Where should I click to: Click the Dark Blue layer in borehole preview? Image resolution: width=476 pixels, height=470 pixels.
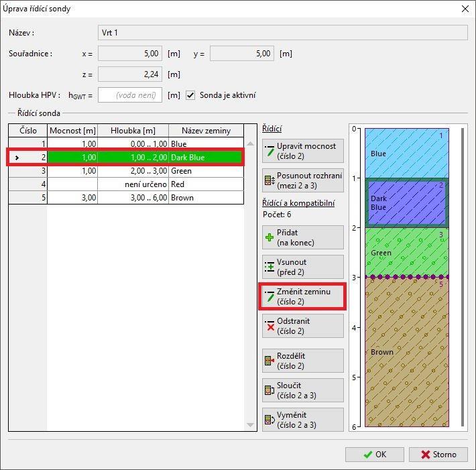pyautogui.click(x=407, y=202)
